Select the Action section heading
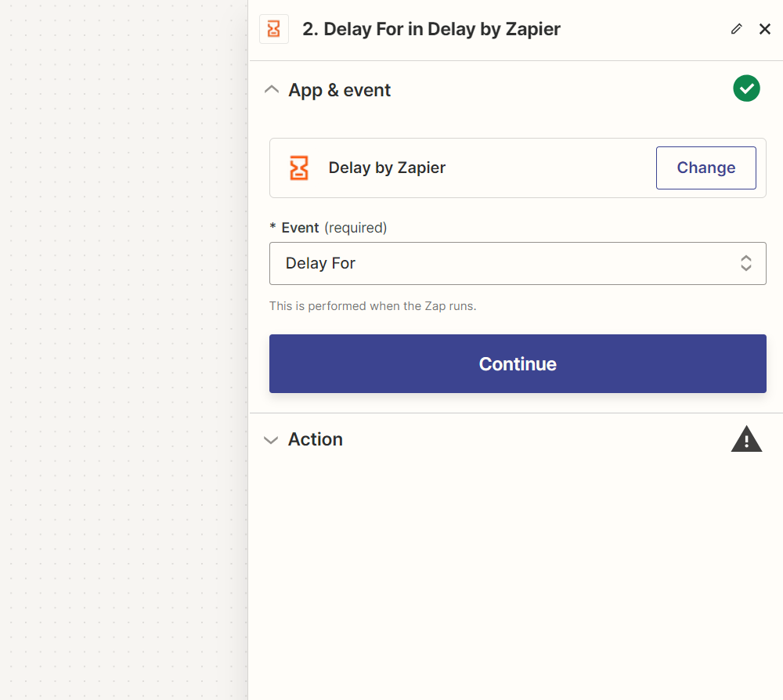Image resolution: width=783 pixels, height=700 pixels. tap(315, 439)
